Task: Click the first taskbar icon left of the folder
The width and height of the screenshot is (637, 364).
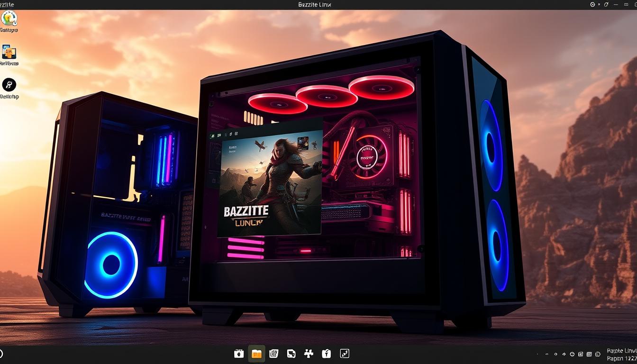Action: tap(239, 354)
